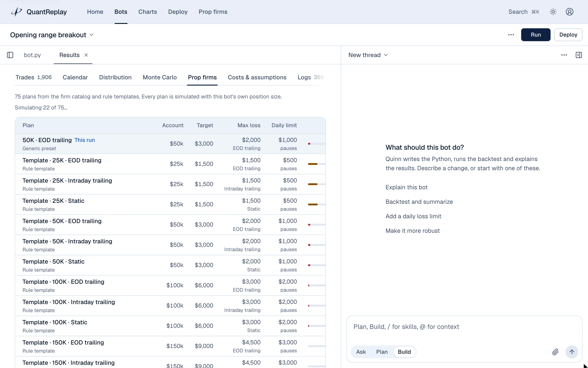Choose the Make it more robust suggestion
This screenshot has width=588, height=368.
(413, 231)
